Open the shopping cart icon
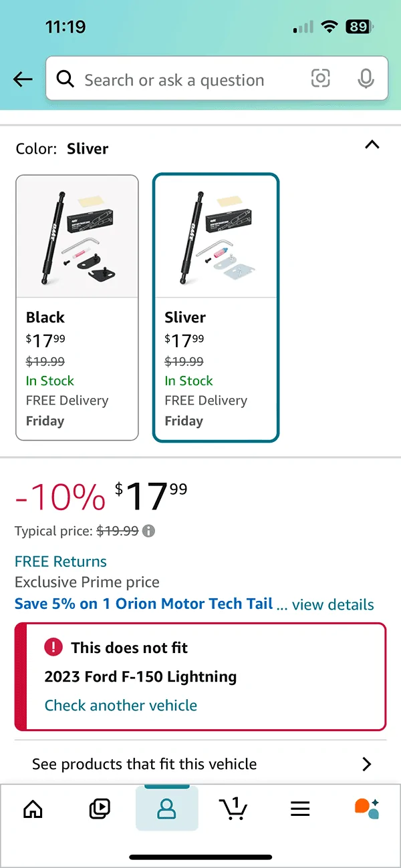 [x=233, y=809]
